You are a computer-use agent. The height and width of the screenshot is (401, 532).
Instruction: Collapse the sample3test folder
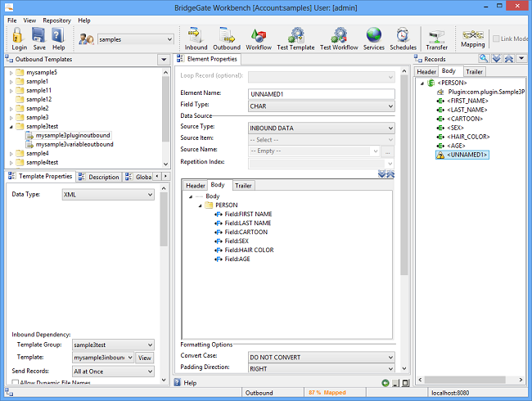(x=11, y=127)
